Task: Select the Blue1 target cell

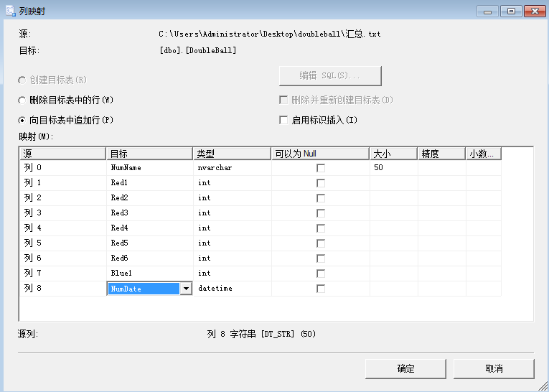Action: coord(149,274)
